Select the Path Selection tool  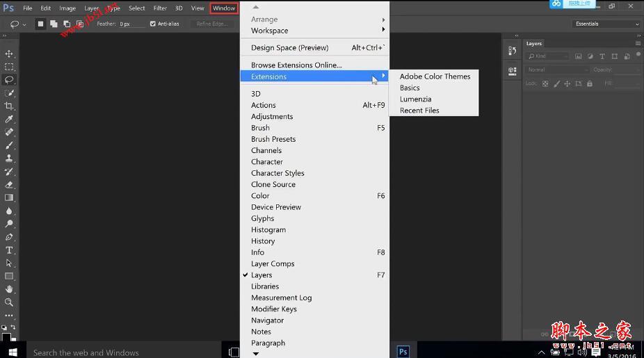coord(8,263)
